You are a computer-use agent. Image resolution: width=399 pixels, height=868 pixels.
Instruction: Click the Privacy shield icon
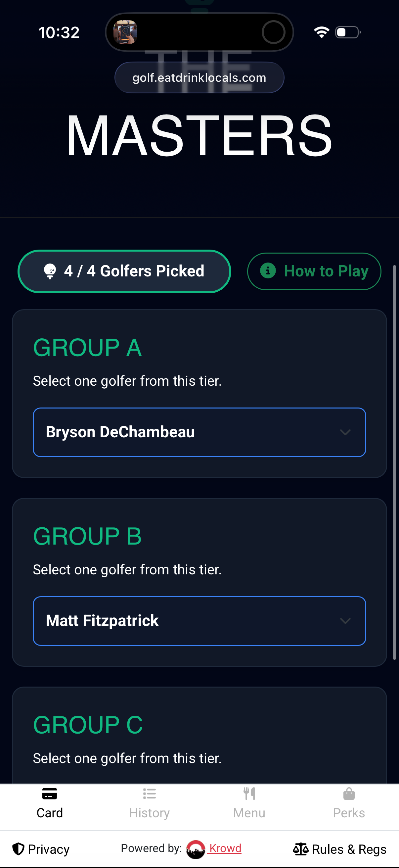click(18, 849)
